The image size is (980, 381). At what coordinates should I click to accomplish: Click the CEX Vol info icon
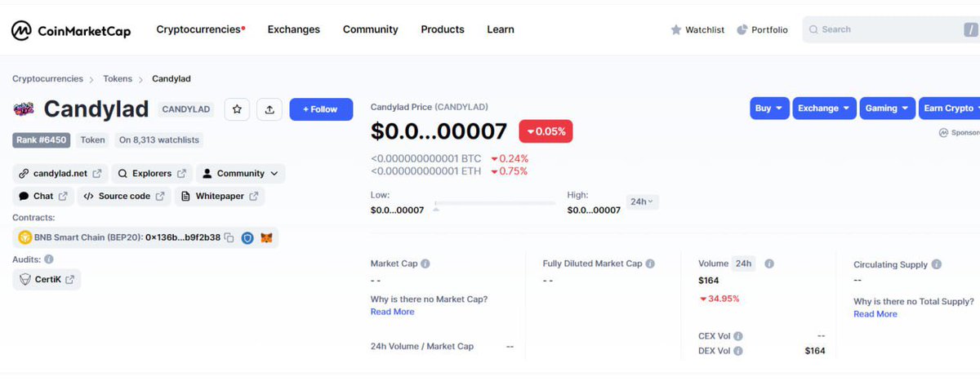coord(737,336)
